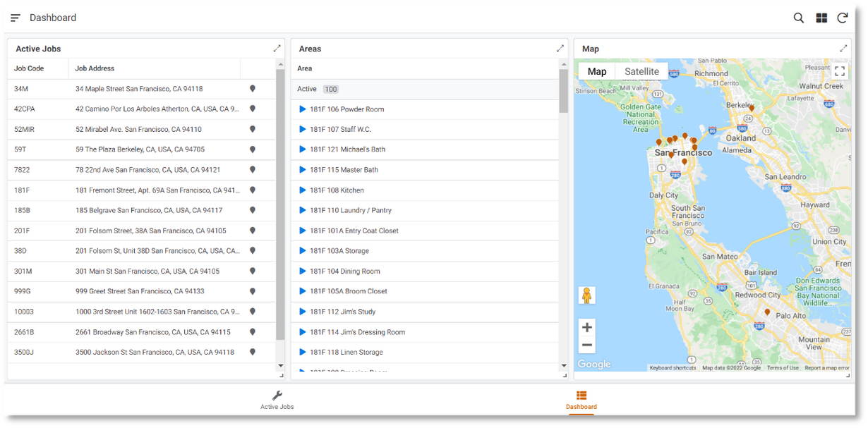Maximize the Areas panel
Image resolution: width=868 pixels, height=428 pixels.
point(560,49)
